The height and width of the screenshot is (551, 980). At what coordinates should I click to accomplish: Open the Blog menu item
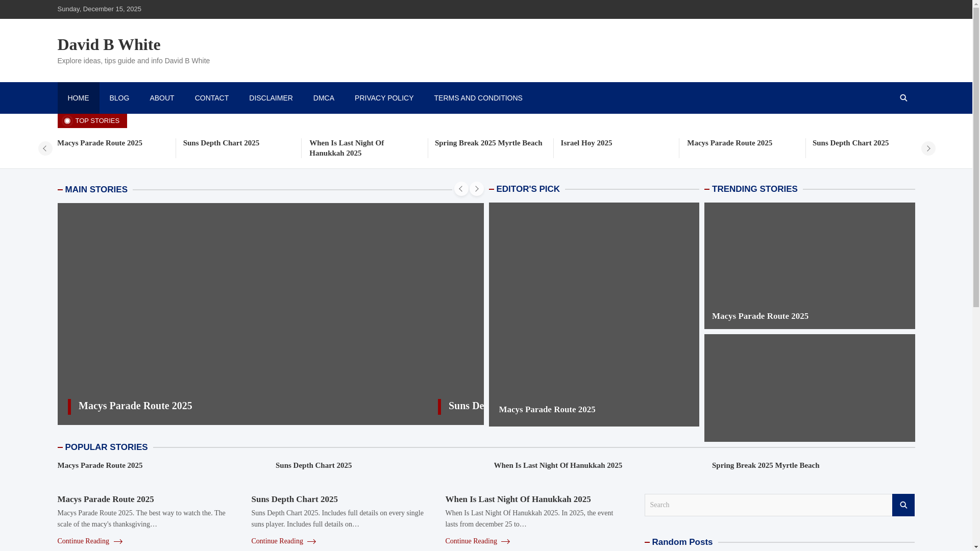[119, 98]
